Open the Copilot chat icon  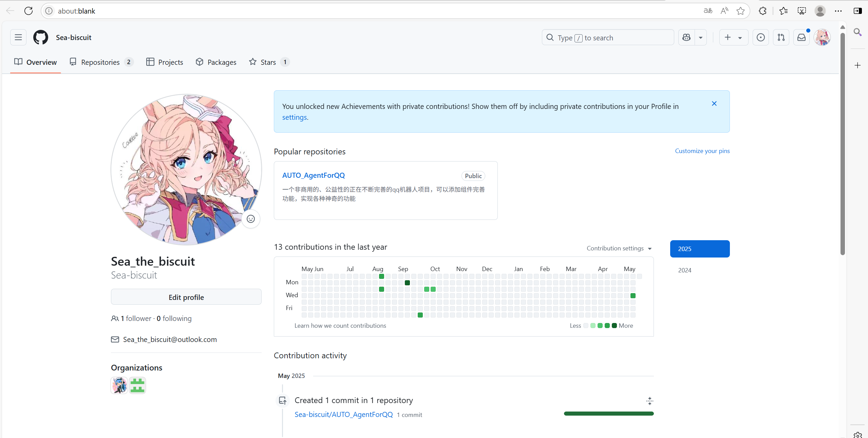(686, 37)
